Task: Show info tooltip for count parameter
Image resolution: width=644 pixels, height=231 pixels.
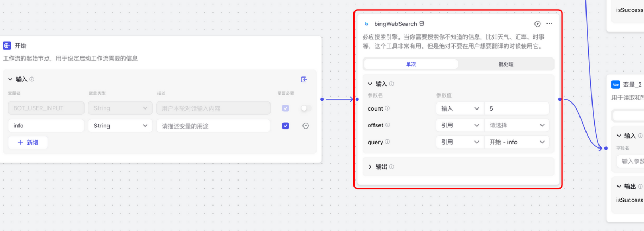Action: (387, 108)
